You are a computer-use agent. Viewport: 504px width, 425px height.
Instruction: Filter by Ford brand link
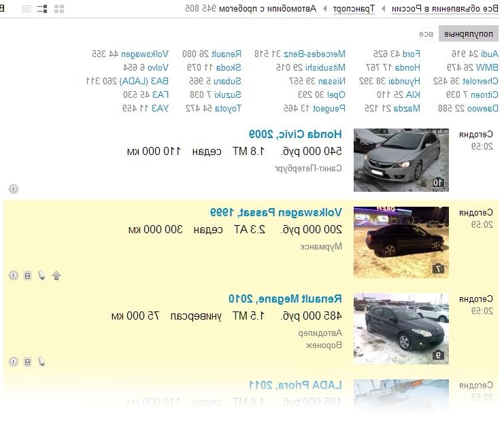411,54
